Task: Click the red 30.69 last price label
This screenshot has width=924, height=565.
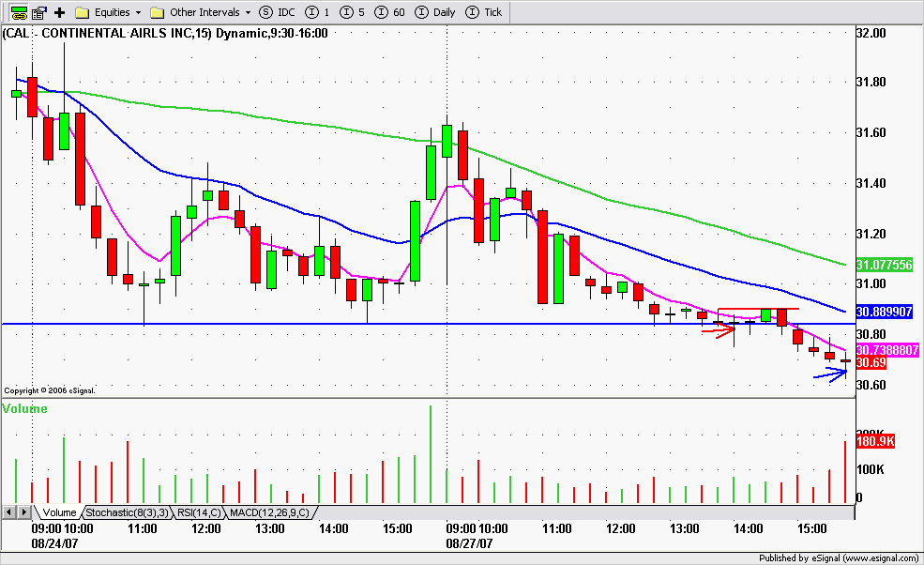Action: [871, 362]
